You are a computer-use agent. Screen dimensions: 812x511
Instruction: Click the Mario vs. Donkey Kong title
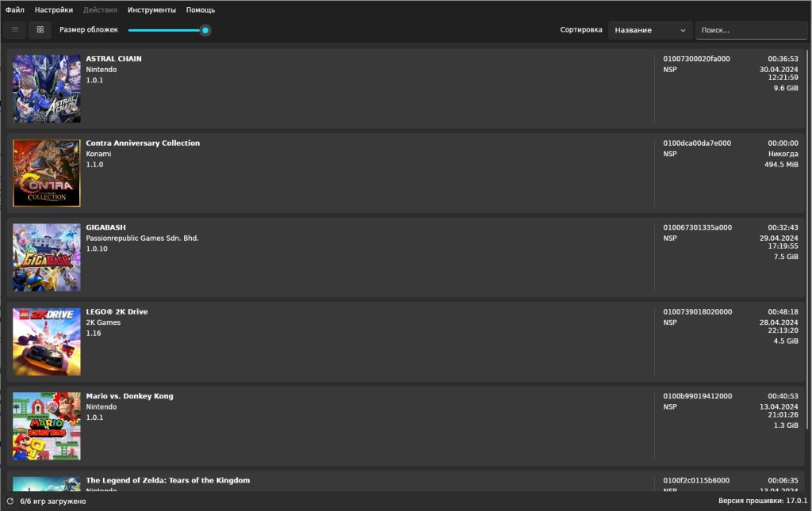tap(129, 396)
